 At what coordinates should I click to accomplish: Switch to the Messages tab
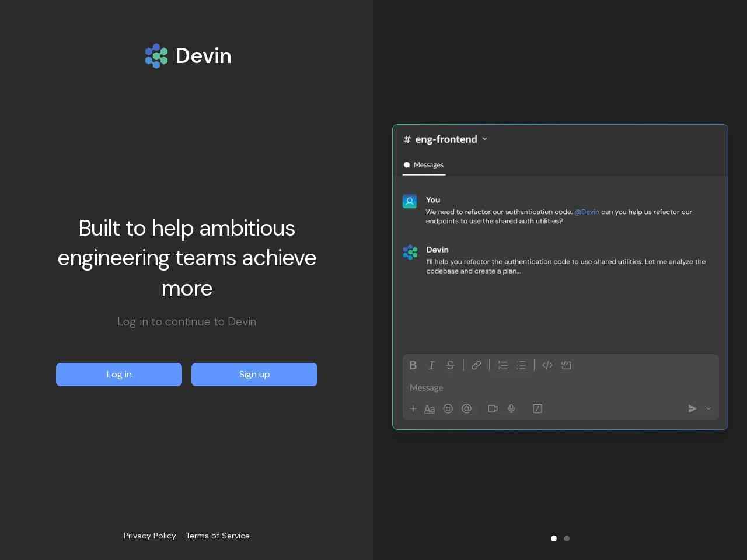(424, 165)
